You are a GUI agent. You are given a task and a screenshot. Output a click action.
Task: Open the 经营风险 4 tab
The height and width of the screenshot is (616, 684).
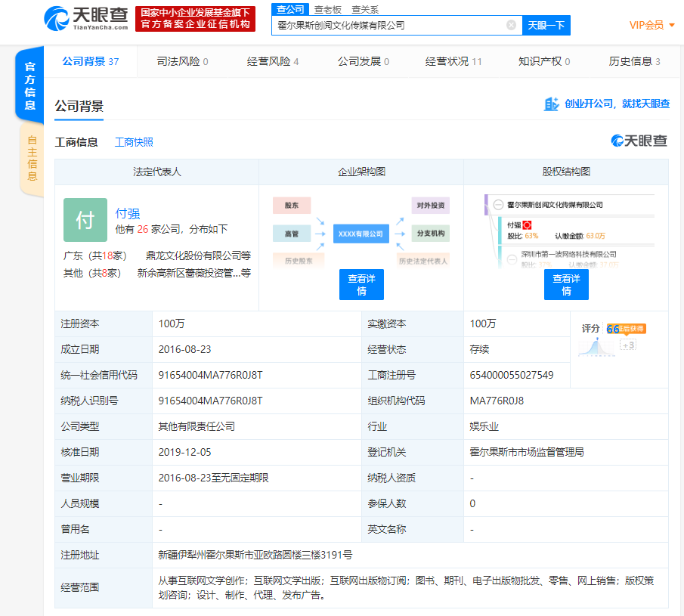[x=273, y=61]
